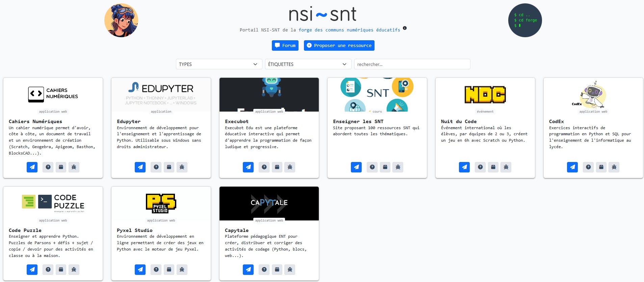Follow the forge des communs numériques éducatifs link
Screen dimensions: 644x282
coord(349,30)
